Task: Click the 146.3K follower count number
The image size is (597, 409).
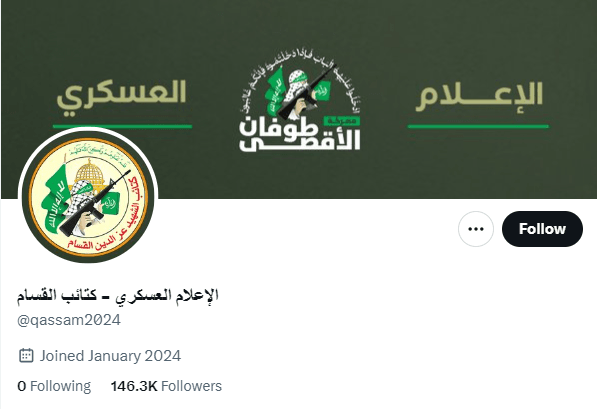Action: coord(134,386)
